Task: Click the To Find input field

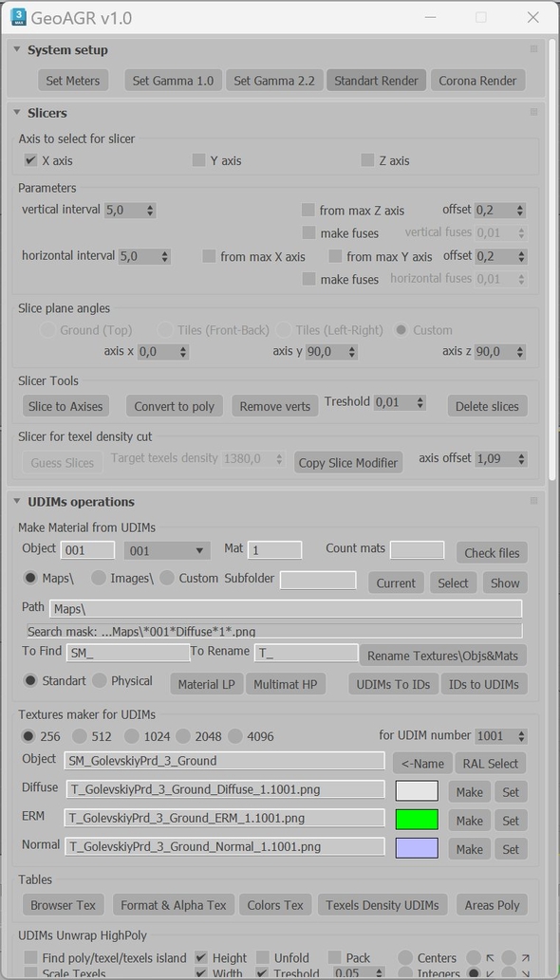Action: click(128, 653)
